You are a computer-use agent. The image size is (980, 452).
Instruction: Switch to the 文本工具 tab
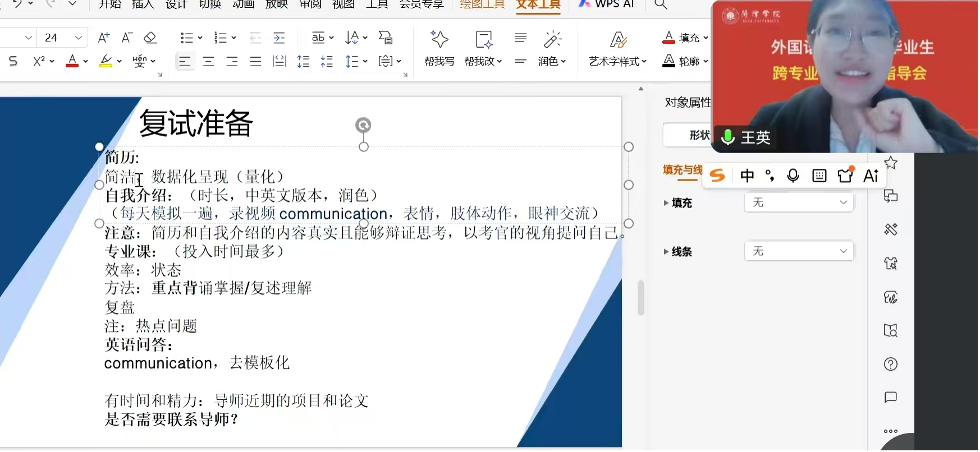click(x=538, y=5)
